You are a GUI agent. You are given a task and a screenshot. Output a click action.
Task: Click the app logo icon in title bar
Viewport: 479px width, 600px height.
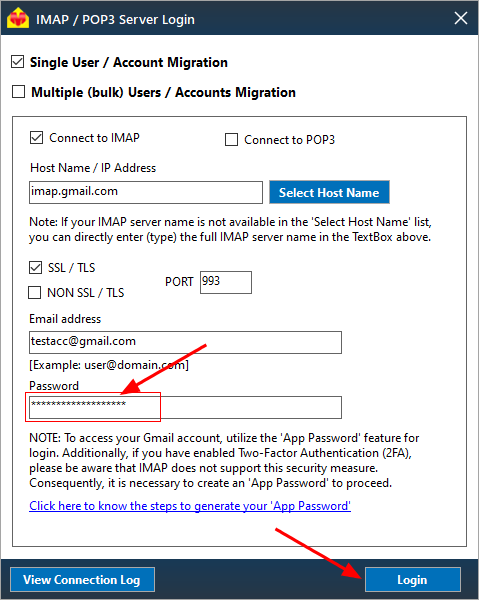pyautogui.click(x=18, y=19)
